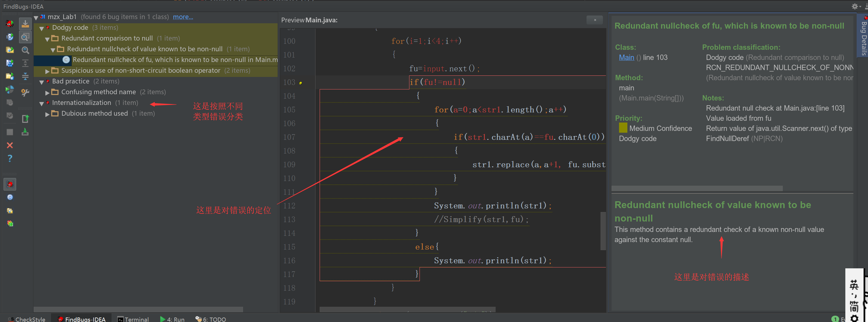Close the Main.java preview panel
The width and height of the screenshot is (868, 322).
click(x=595, y=20)
